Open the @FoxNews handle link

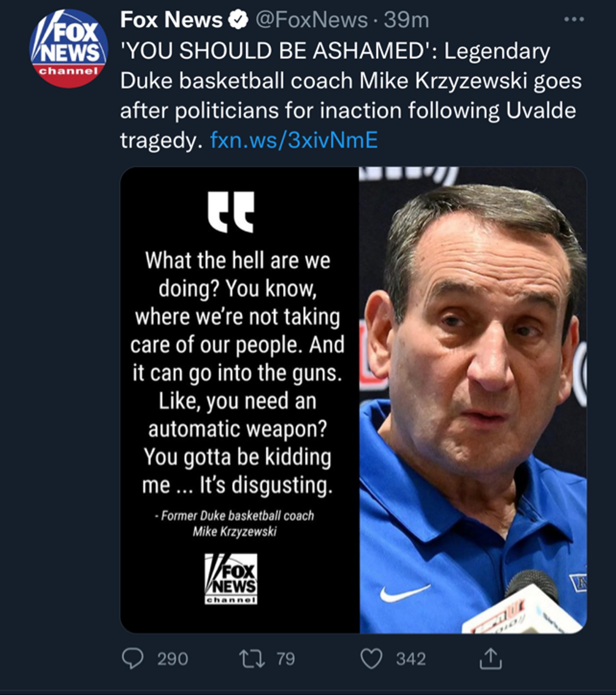click(311, 20)
